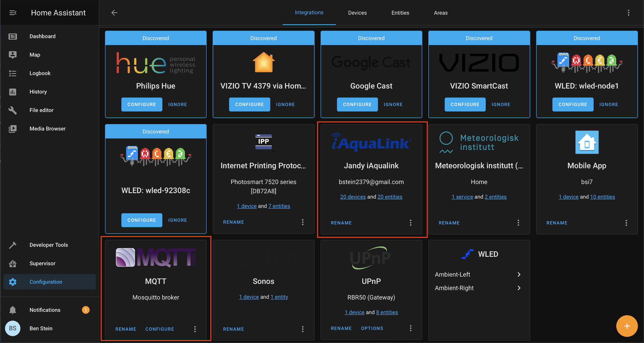Open the Sonos card three-dot menu
Screen dimensions: 644x343
pos(303,329)
